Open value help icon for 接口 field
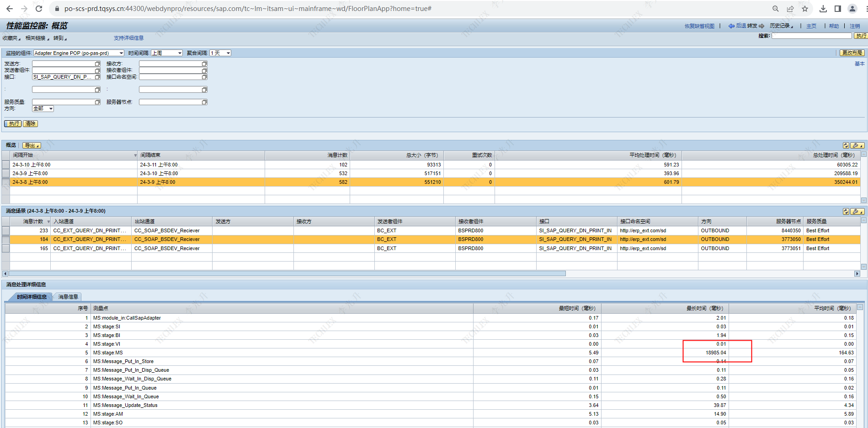This screenshot has height=428, width=868. (x=97, y=77)
